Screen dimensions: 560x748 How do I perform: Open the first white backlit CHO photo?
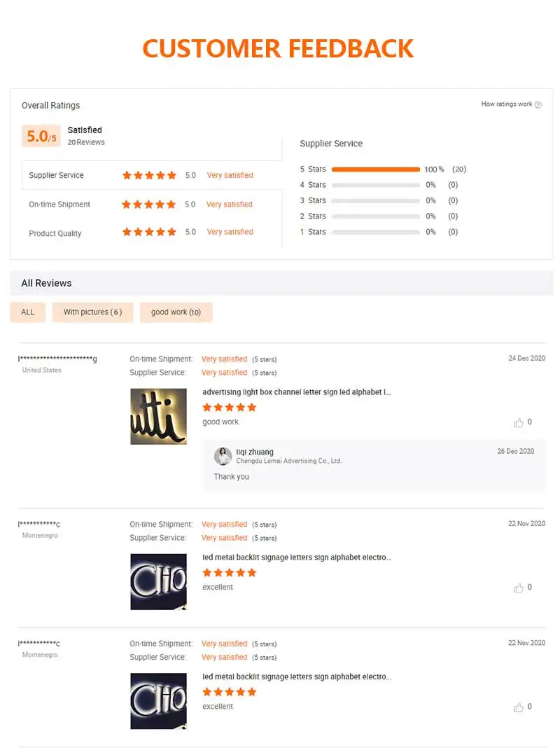(159, 582)
